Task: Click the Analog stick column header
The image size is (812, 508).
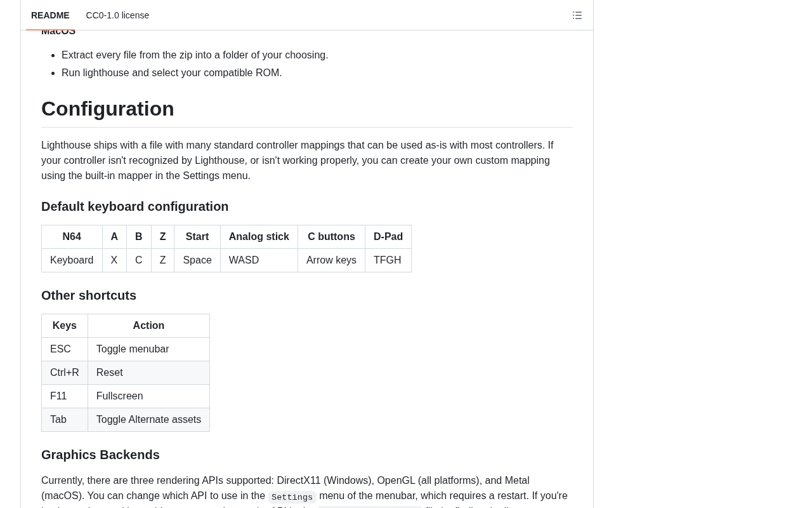Action: [259, 237]
